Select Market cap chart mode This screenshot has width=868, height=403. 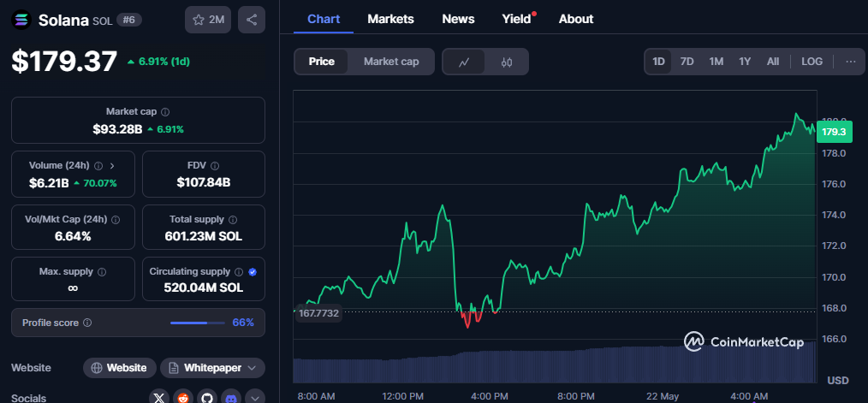(x=391, y=62)
